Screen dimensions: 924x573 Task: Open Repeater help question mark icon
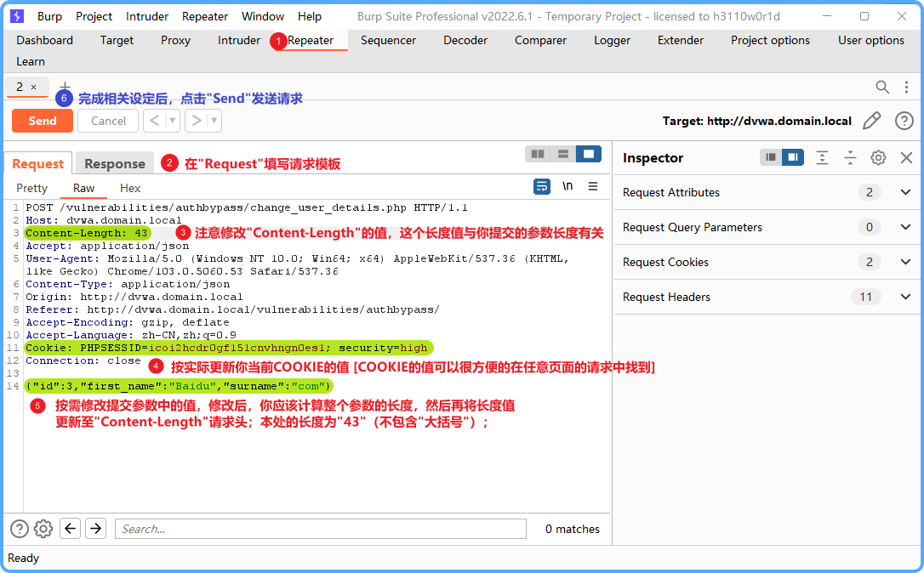pos(904,121)
